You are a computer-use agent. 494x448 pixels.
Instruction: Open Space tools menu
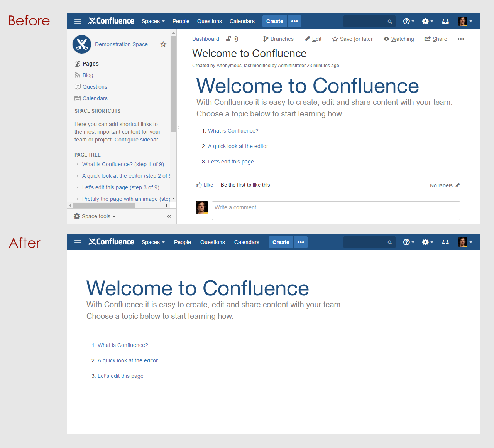point(95,216)
